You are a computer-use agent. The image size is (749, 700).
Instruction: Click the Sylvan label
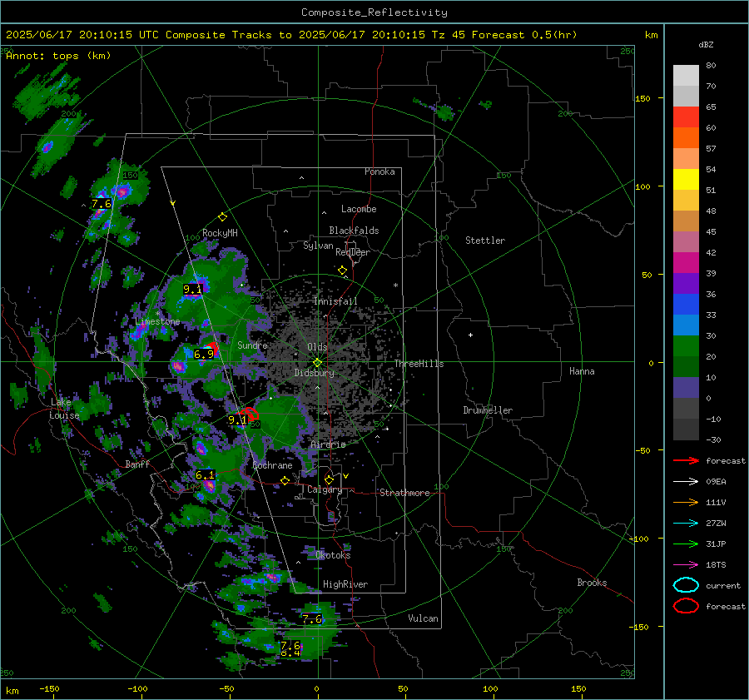tap(318, 246)
